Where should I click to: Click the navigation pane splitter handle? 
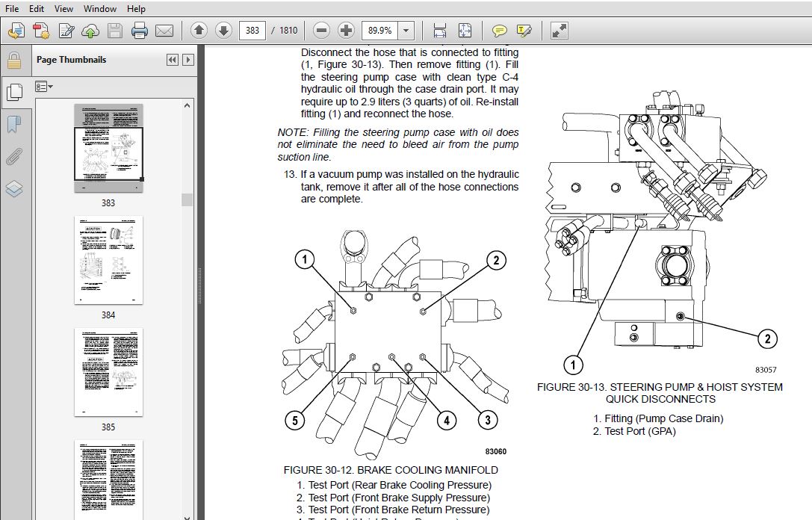pos(200,286)
